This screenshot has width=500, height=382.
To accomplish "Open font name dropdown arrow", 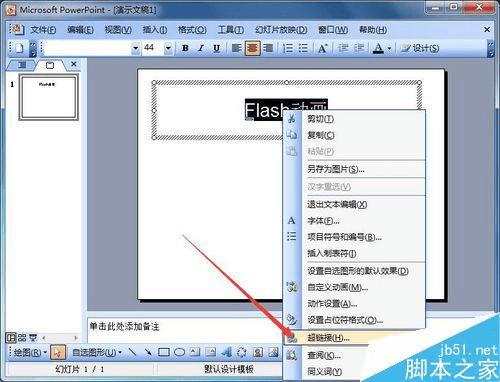I will (135, 48).
